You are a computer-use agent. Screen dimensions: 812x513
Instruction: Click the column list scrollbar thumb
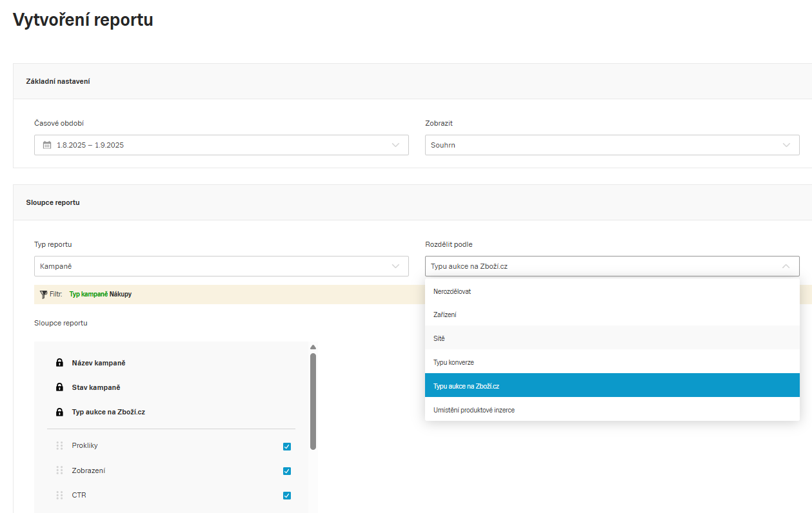(x=313, y=400)
